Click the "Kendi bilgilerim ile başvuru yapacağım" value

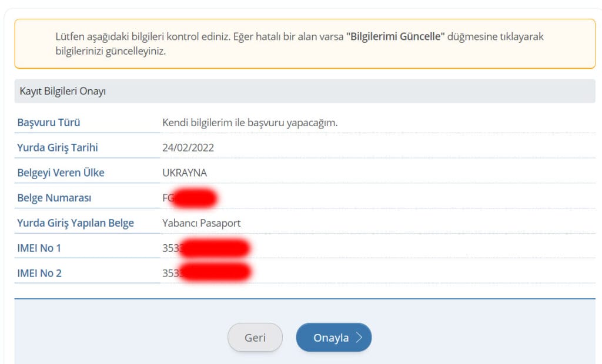point(250,123)
